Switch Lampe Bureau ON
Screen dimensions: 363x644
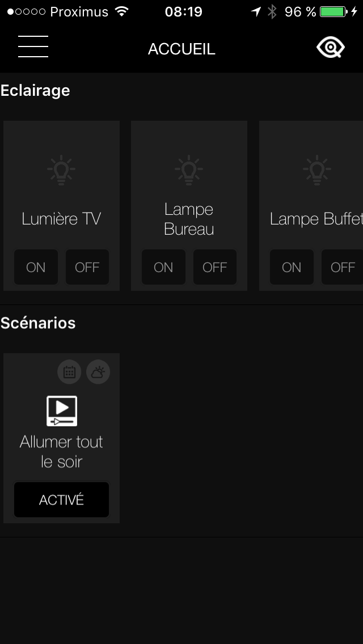(163, 267)
